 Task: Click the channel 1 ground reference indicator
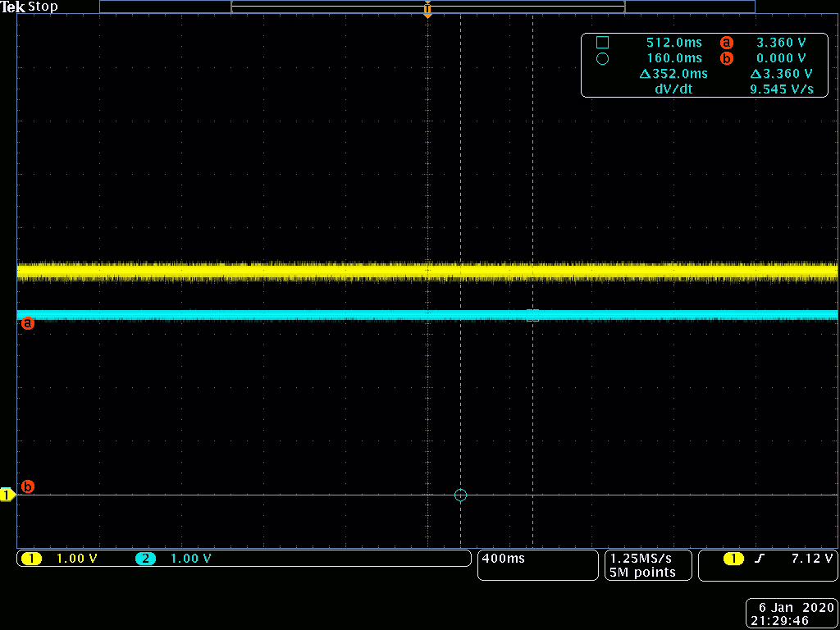point(7,495)
